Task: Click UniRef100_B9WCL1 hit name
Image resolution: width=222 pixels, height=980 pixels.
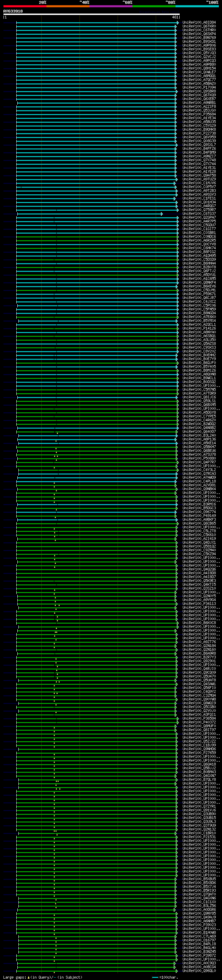Action: coord(199,378)
